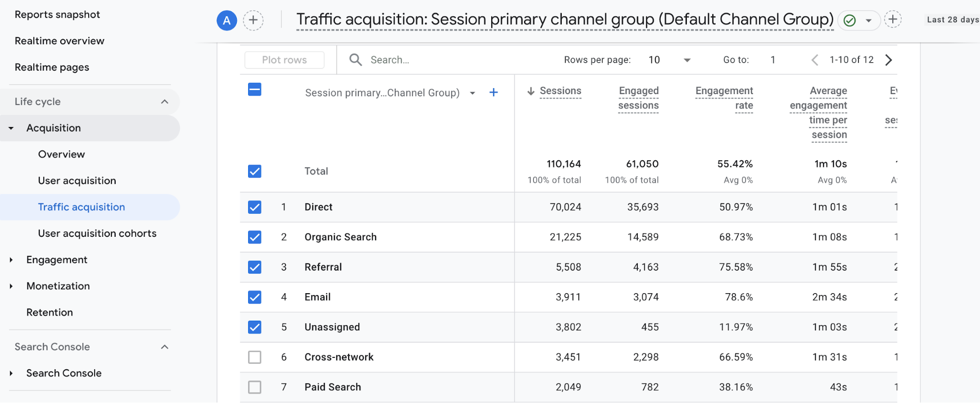The image size is (980, 403).
Task: Add filter with the plus circle after the title
Action: tap(893, 20)
